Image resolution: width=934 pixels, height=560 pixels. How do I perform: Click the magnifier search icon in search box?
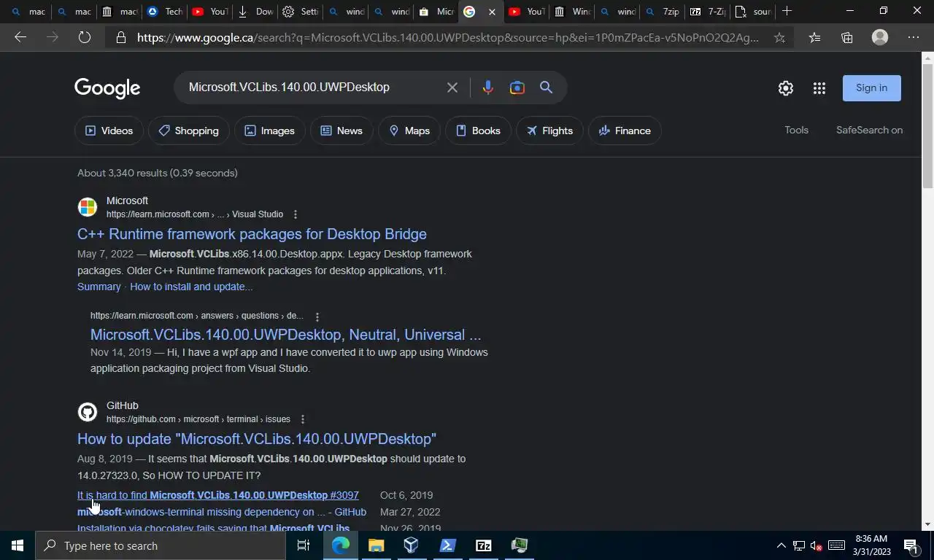(x=546, y=87)
